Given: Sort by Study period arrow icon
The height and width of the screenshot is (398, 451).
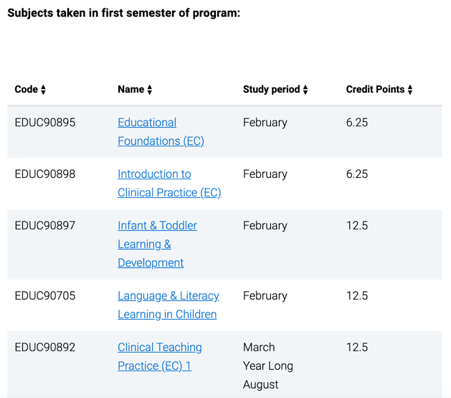Looking at the screenshot, I should point(305,90).
